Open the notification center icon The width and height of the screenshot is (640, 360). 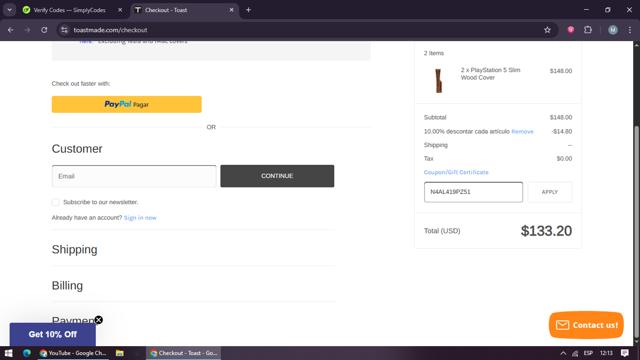point(625,353)
